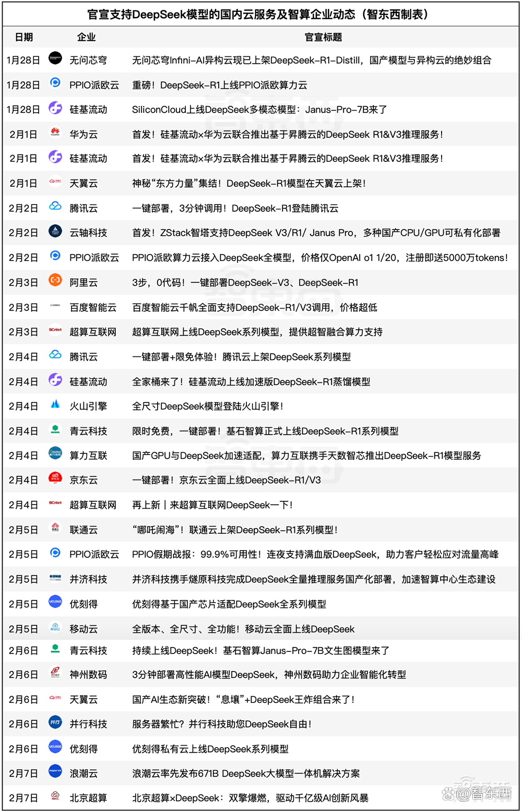
Task: Click the “哪吒闹海”！联通云上架 title
Action: pos(235,530)
